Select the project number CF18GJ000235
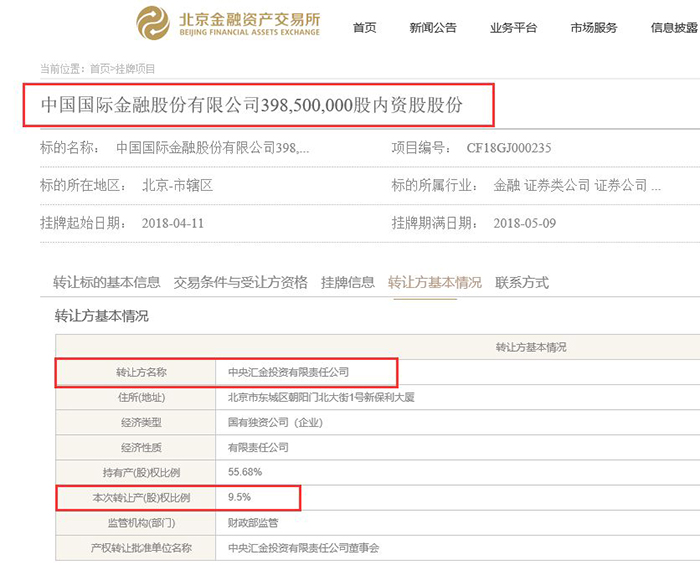Screen dimensions: 700x565 (509, 148)
